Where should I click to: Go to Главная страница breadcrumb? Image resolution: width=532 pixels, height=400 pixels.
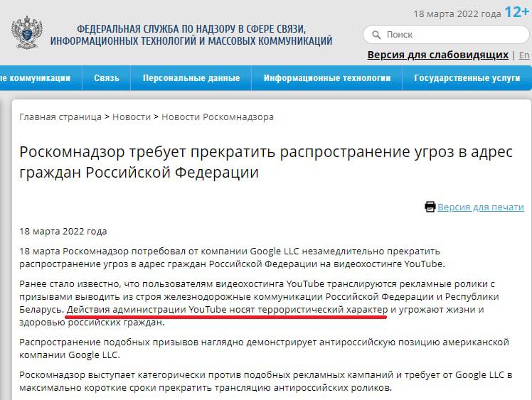tap(60, 117)
